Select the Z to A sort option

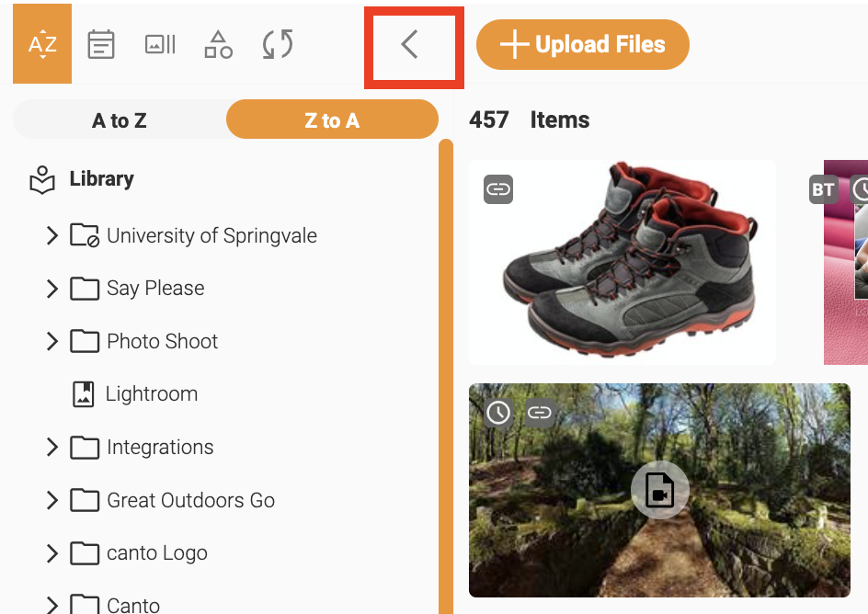point(332,119)
